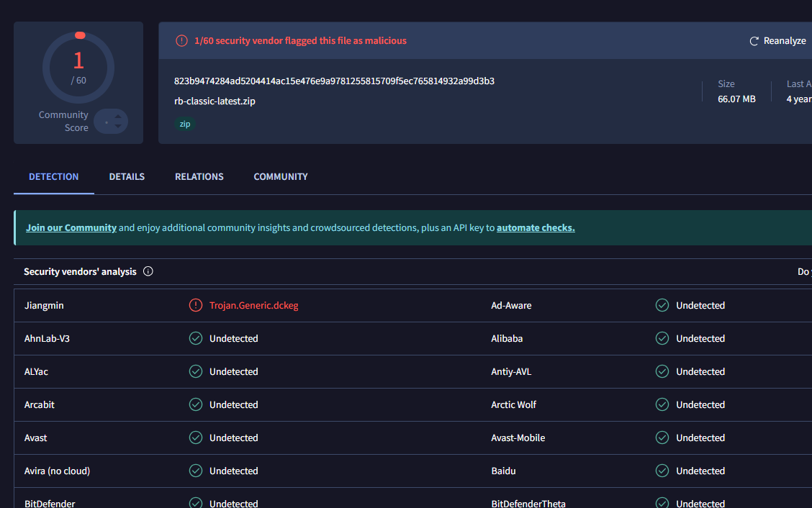Click the info icon beside Security vendors' analysis
Image resolution: width=812 pixels, height=508 pixels.
148,271
